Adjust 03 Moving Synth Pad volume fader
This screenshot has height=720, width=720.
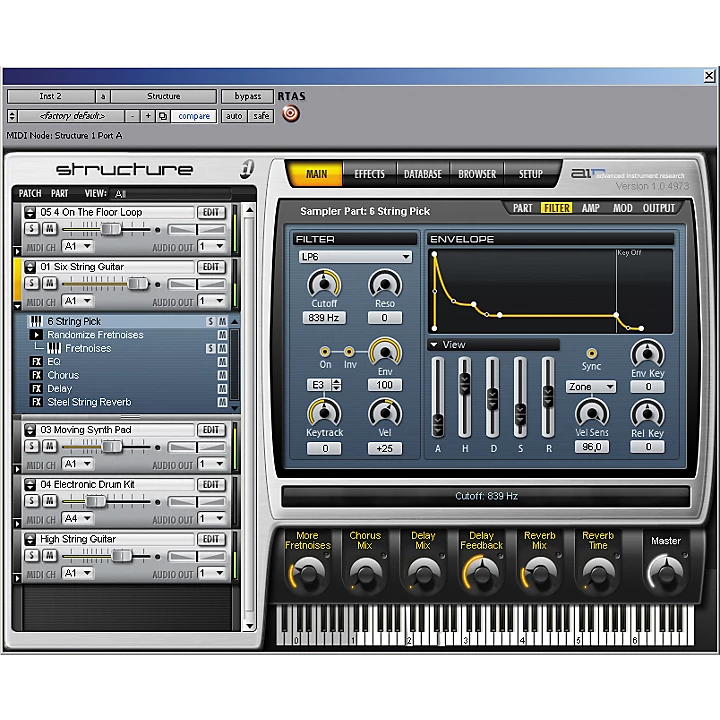click(112, 446)
